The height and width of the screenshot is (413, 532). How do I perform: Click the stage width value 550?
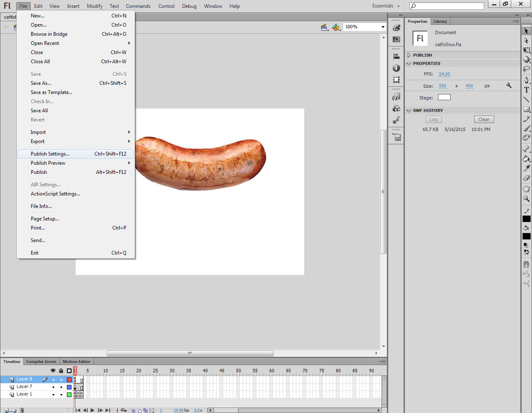[443, 86]
